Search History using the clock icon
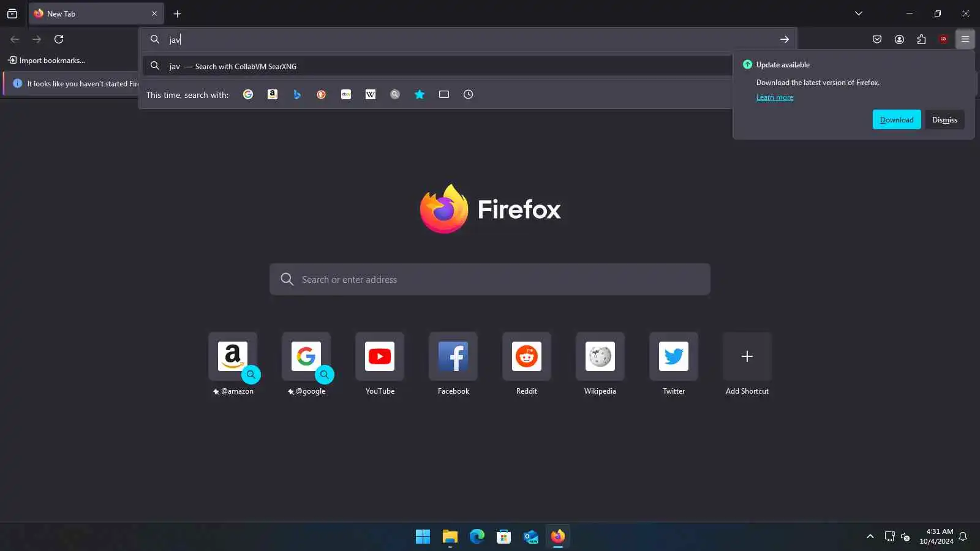The height and width of the screenshot is (551, 980). tap(469, 94)
